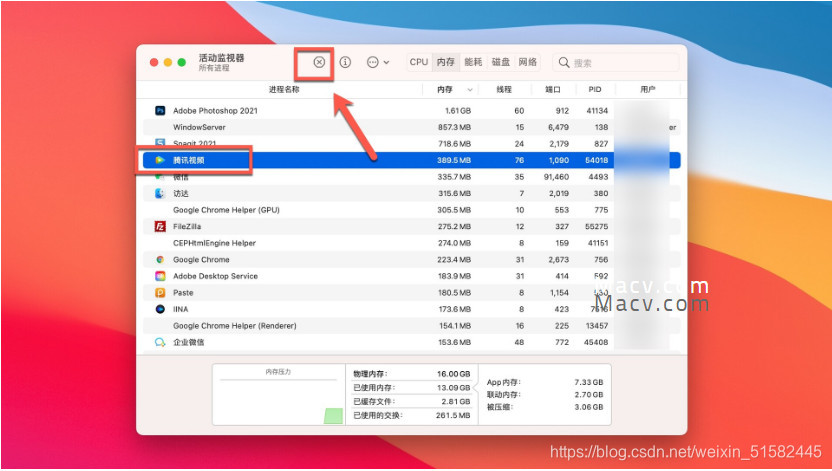Image resolution: width=832 pixels, height=471 pixels.
Task: Click the 内存压力 graph panel
Action: tap(279, 395)
